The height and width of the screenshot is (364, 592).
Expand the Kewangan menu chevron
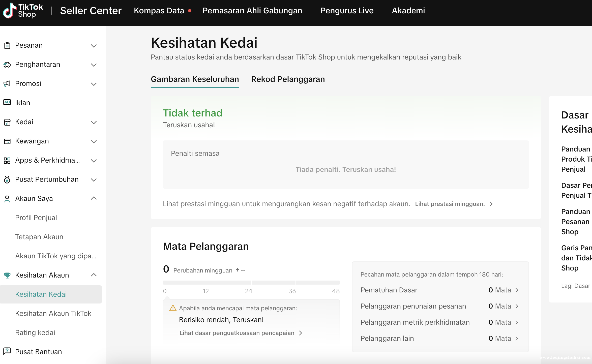pos(94,141)
